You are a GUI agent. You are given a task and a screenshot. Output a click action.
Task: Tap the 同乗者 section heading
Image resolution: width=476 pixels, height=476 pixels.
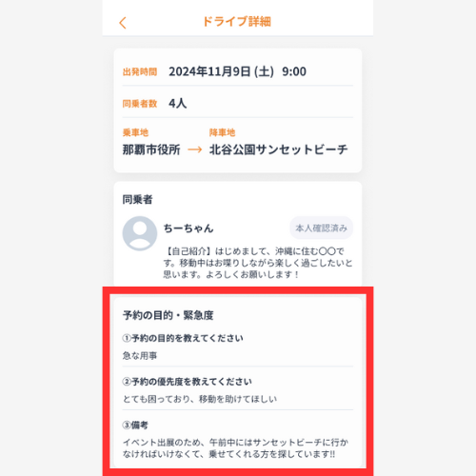(137, 199)
